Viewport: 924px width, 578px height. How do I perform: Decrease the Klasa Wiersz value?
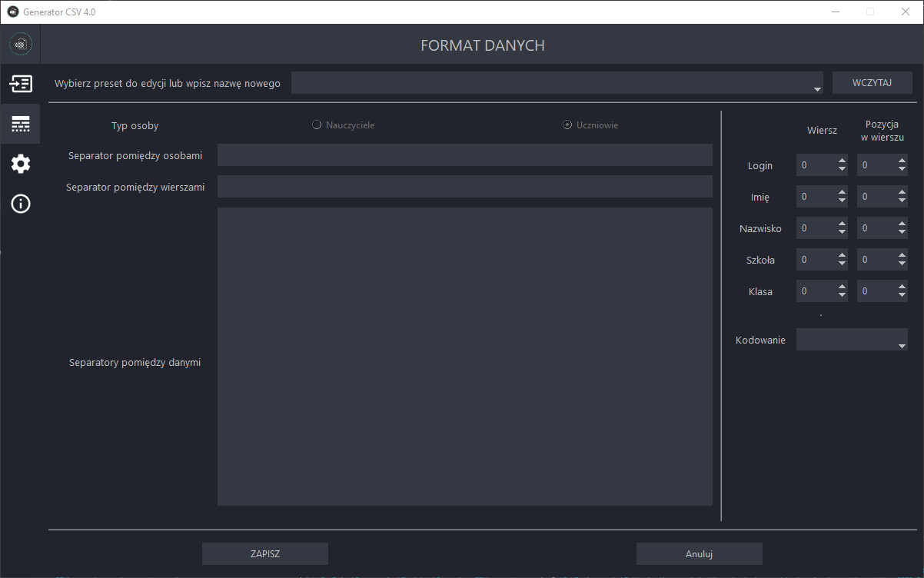(842, 296)
